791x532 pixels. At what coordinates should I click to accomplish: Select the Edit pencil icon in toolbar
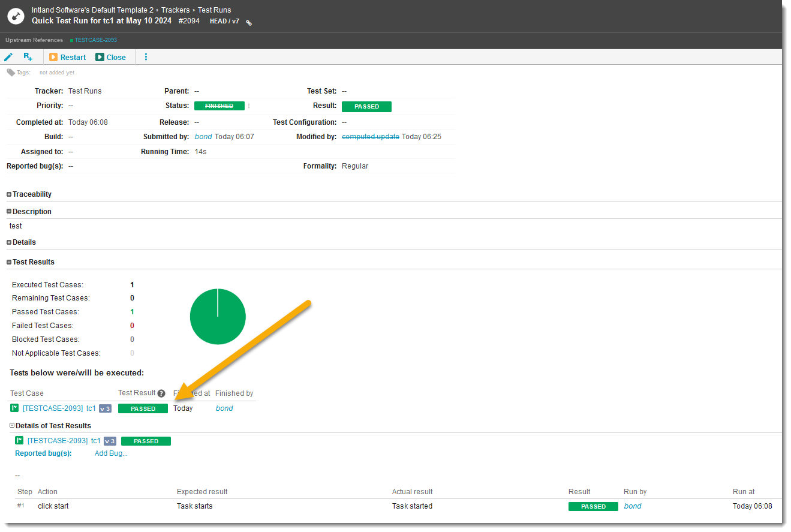click(8, 56)
